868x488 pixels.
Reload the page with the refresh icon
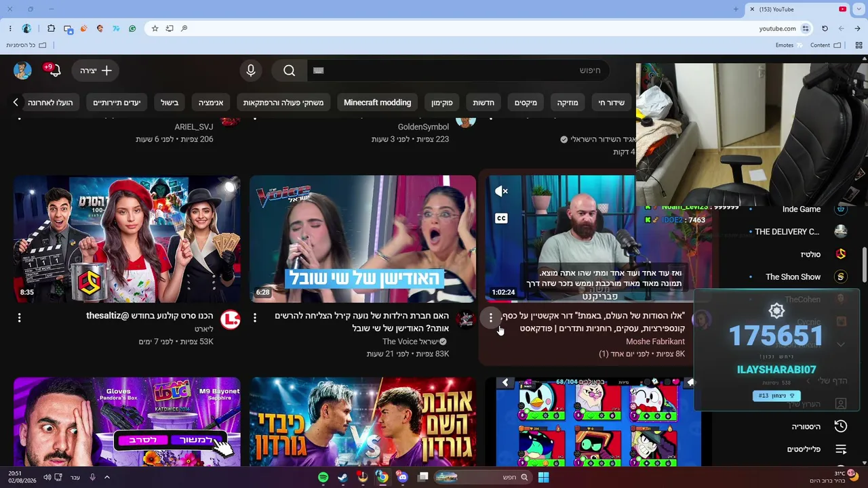pyautogui.click(x=825, y=28)
